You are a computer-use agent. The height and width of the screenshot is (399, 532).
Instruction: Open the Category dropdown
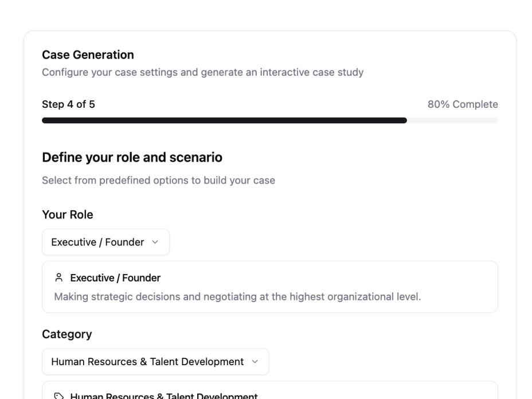coord(155,362)
